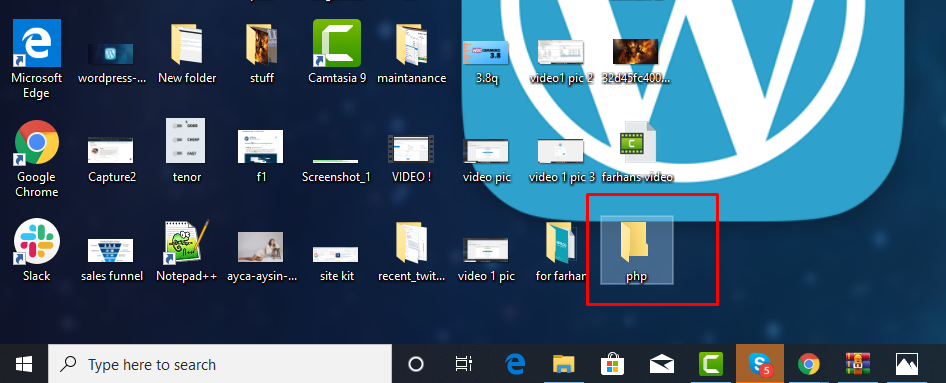Switch to Google Chrome on the taskbar
946x383 pixels.
tap(808, 364)
